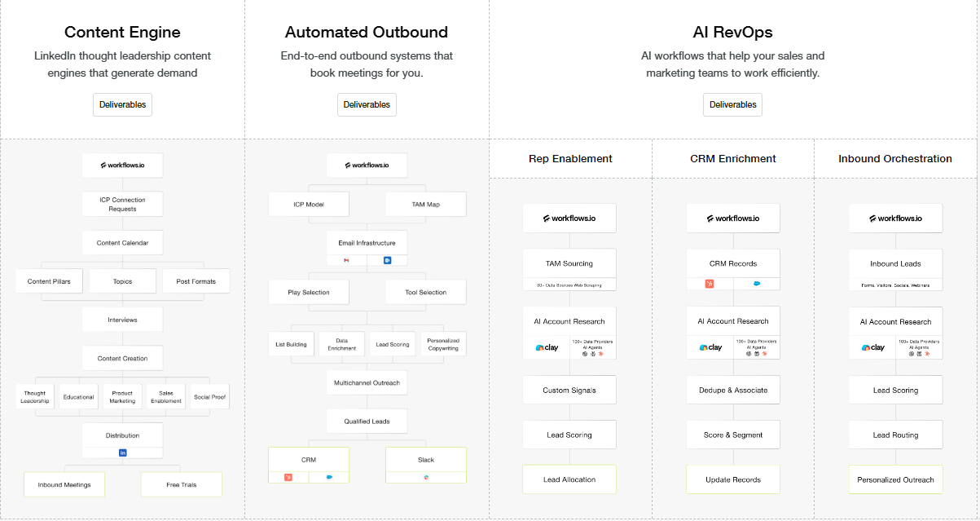Click the Clay logo under CRM Enrichment

coord(709,347)
